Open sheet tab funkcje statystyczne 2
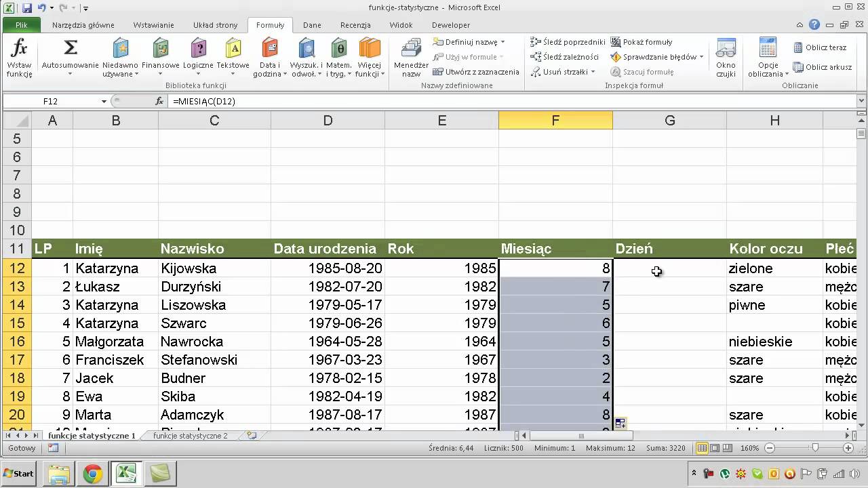 pyautogui.click(x=191, y=436)
